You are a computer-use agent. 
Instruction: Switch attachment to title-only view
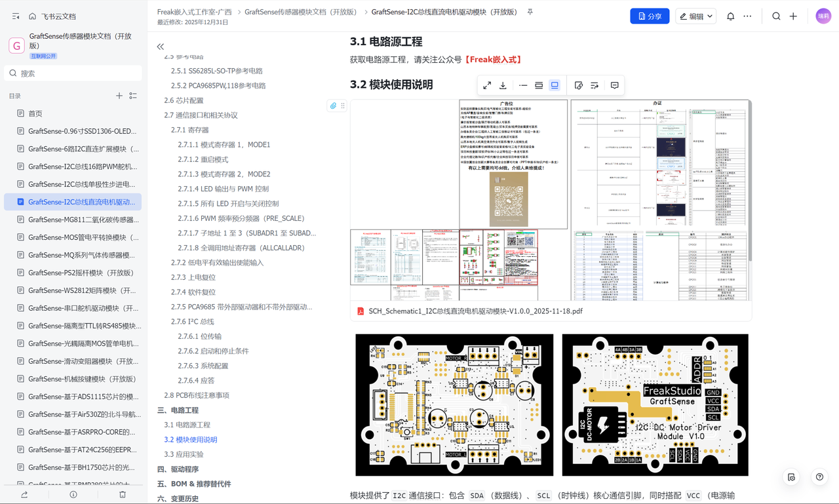pos(523,85)
